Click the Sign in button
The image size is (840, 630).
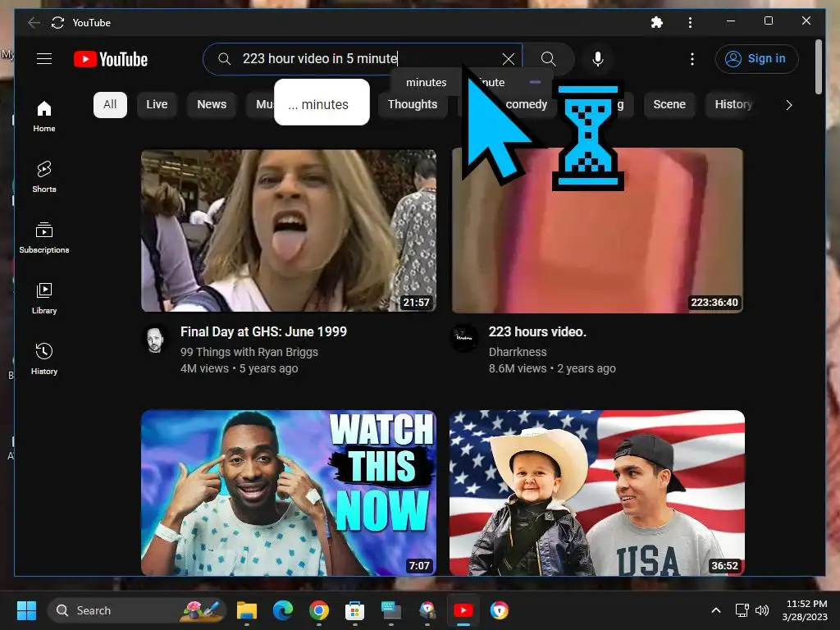756,59
